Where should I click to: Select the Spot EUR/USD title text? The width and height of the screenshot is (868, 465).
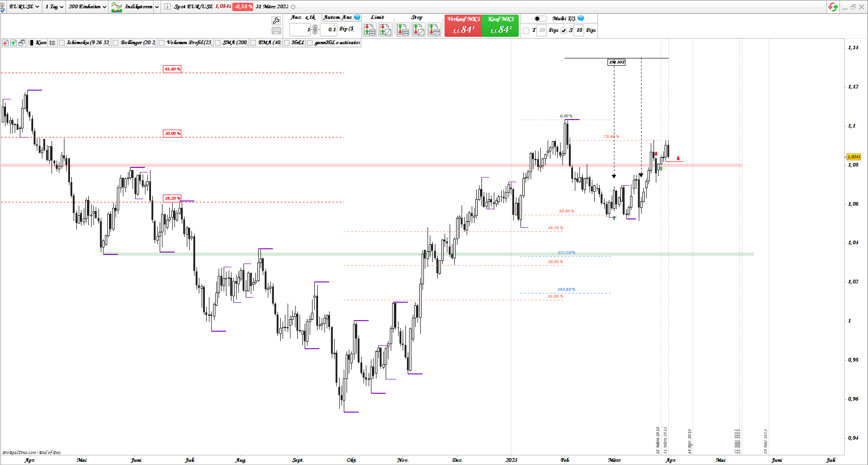click(193, 6)
